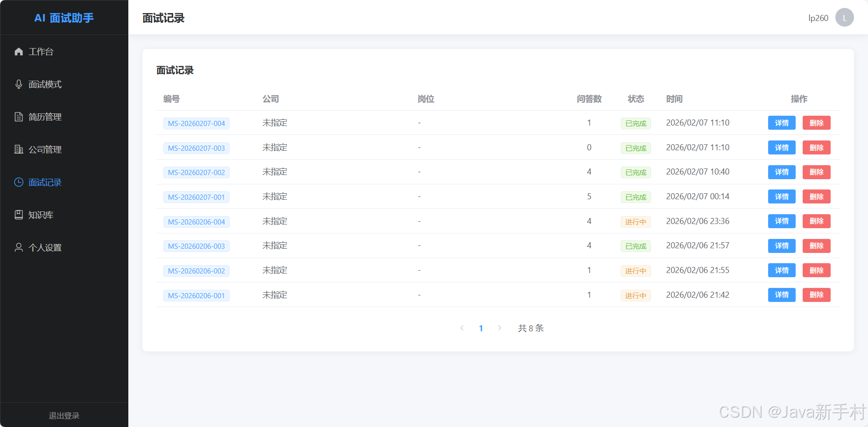The height and width of the screenshot is (427, 868).
Task: View 详情 for MS-20260206-002
Action: [782, 270]
